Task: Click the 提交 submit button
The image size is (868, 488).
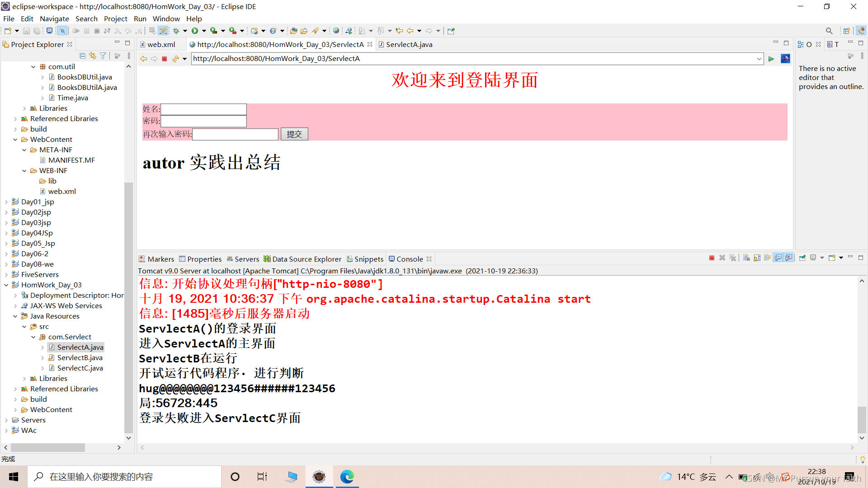Action: (294, 134)
